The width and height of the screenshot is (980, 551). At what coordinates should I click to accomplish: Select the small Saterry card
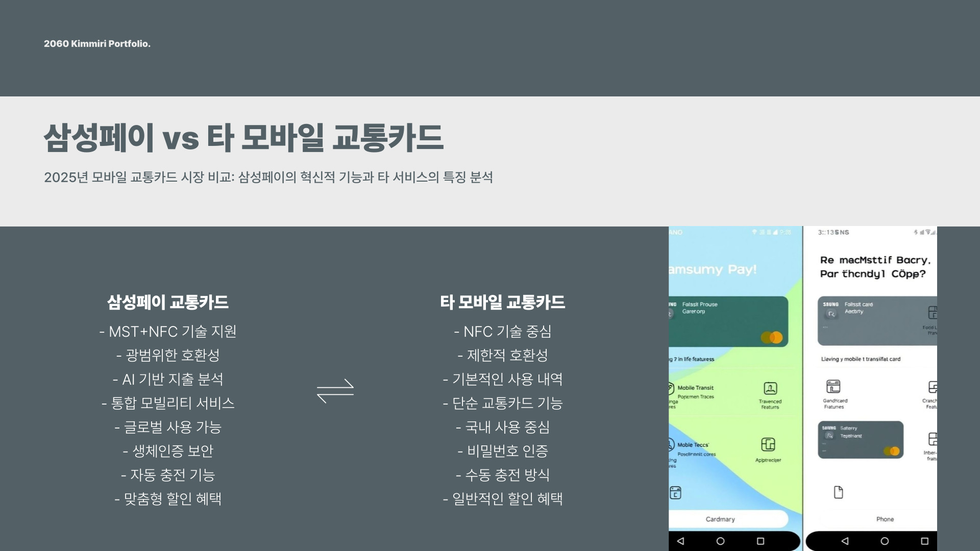(861, 440)
